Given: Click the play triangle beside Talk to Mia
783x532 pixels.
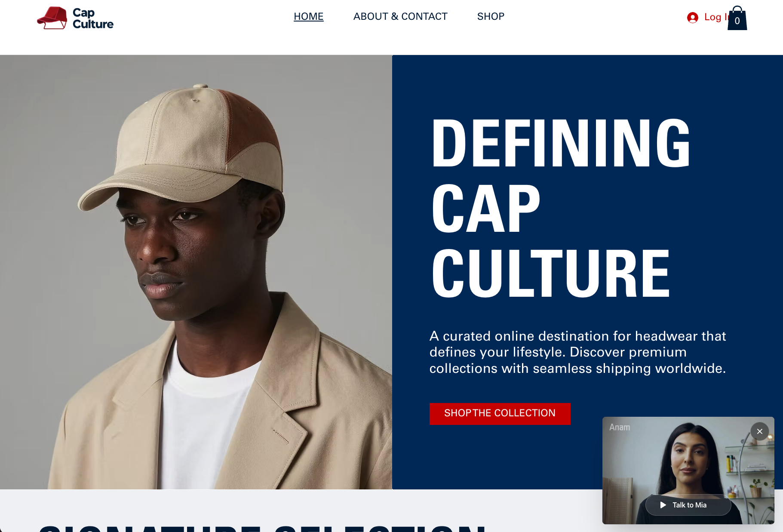Looking at the screenshot, I should (x=663, y=505).
